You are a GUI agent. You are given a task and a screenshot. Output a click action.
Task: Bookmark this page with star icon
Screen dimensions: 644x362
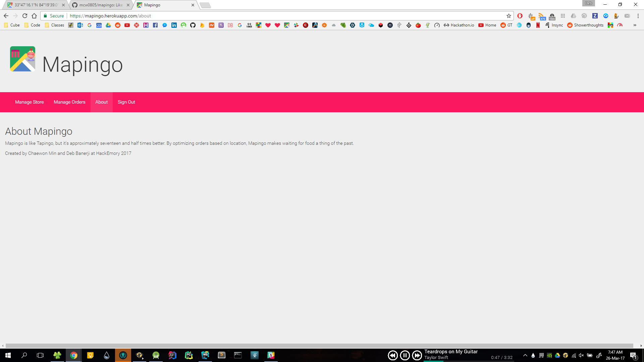click(x=508, y=16)
